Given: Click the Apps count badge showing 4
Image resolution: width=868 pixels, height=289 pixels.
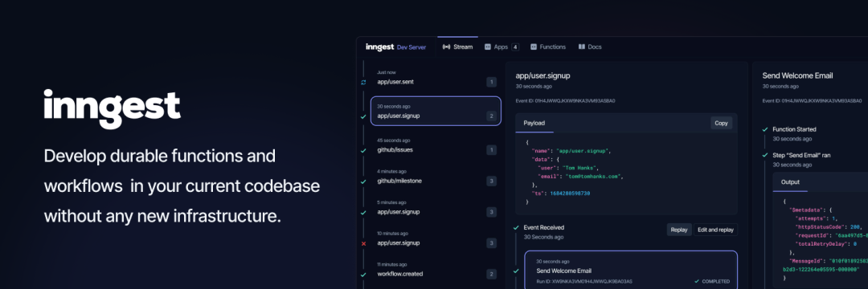Looking at the screenshot, I should pos(515,47).
